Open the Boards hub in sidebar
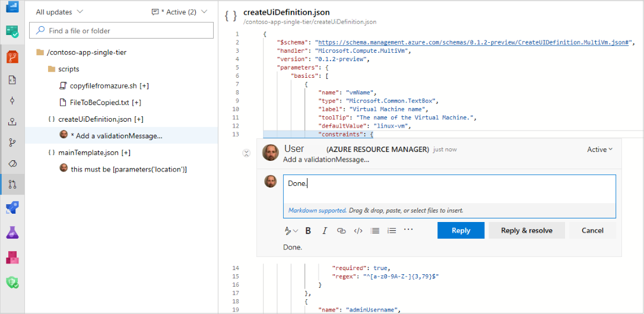 [12, 31]
